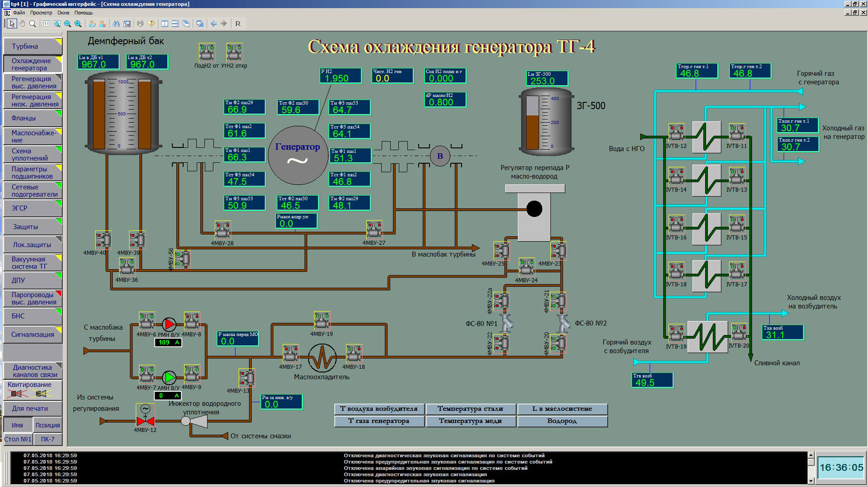Viewport: 868px width, 487px height.
Task: Switch to the Имя tab
Action: tap(18, 425)
